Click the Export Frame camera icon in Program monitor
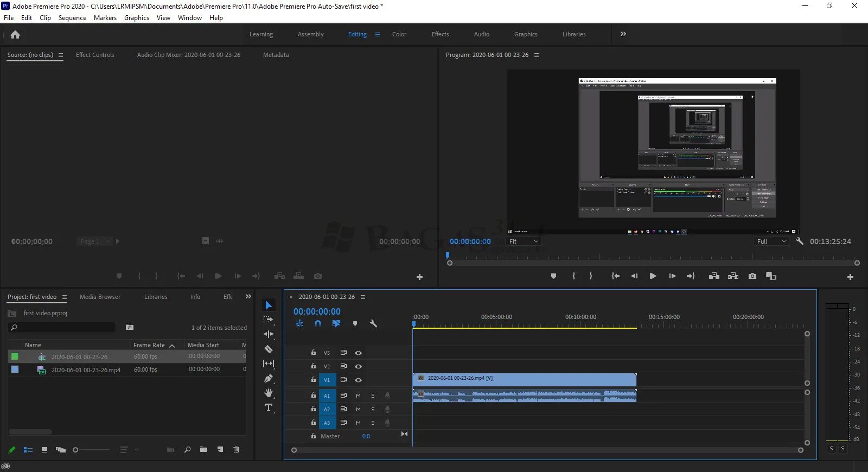868x472 pixels. point(752,276)
